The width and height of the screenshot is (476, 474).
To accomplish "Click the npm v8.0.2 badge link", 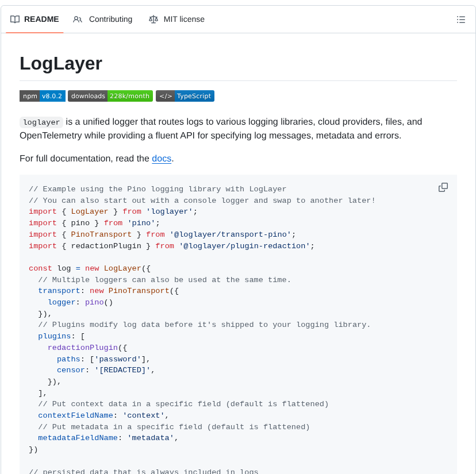I will pos(42,96).
